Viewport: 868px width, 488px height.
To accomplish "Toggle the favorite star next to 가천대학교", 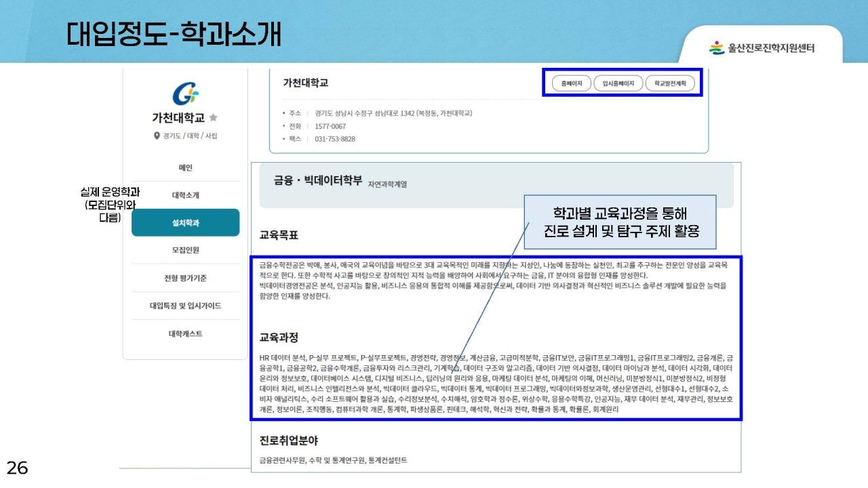I will click(214, 117).
